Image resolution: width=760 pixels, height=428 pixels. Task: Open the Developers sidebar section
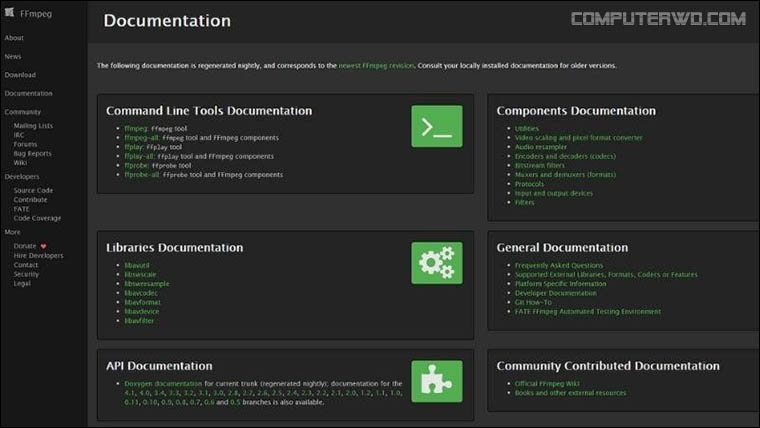[22, 176]
